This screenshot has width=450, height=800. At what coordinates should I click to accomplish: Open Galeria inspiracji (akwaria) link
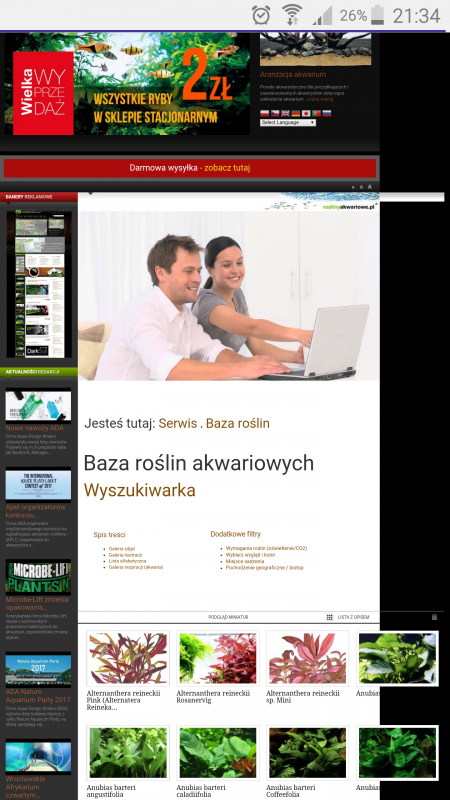coord(136,567)
